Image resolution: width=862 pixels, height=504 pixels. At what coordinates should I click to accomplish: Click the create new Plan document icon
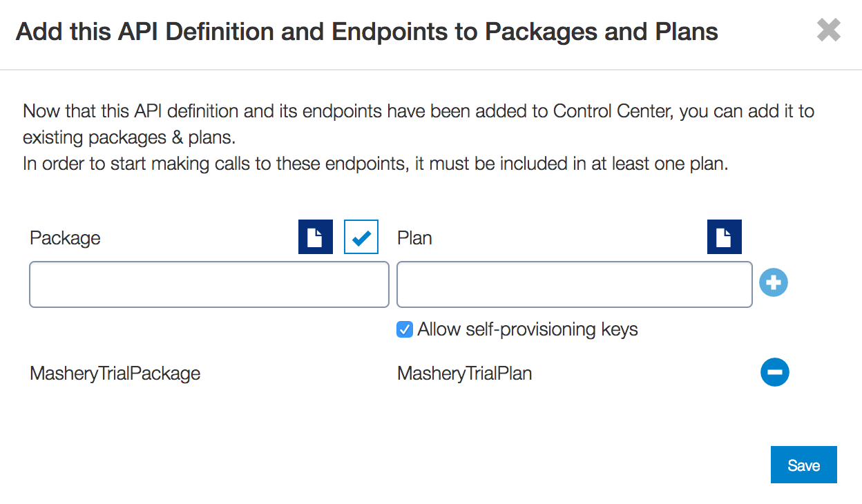tap(725, 237)
